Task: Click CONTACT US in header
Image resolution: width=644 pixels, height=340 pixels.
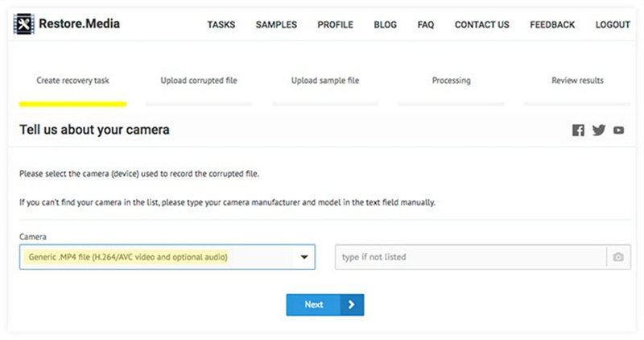Action: click(481, 25)
